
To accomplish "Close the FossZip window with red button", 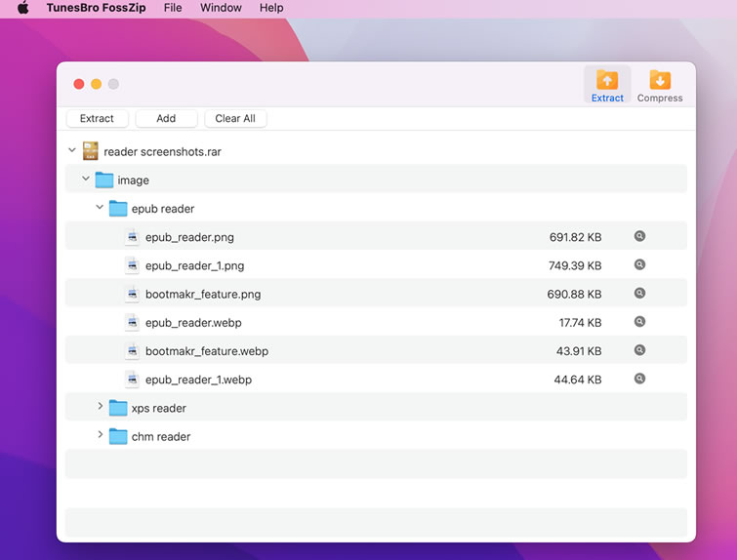I will 79,84.
